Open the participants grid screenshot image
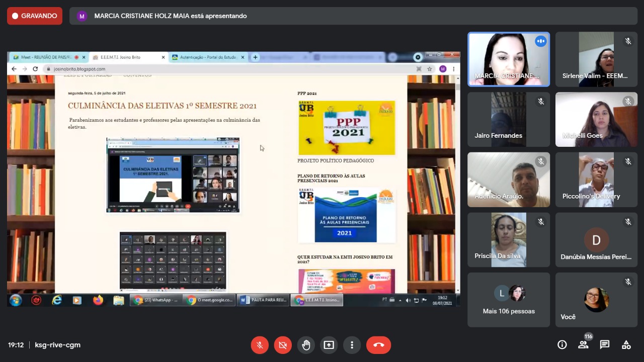This screenshot has height=362, width=644. coord(173,261)
